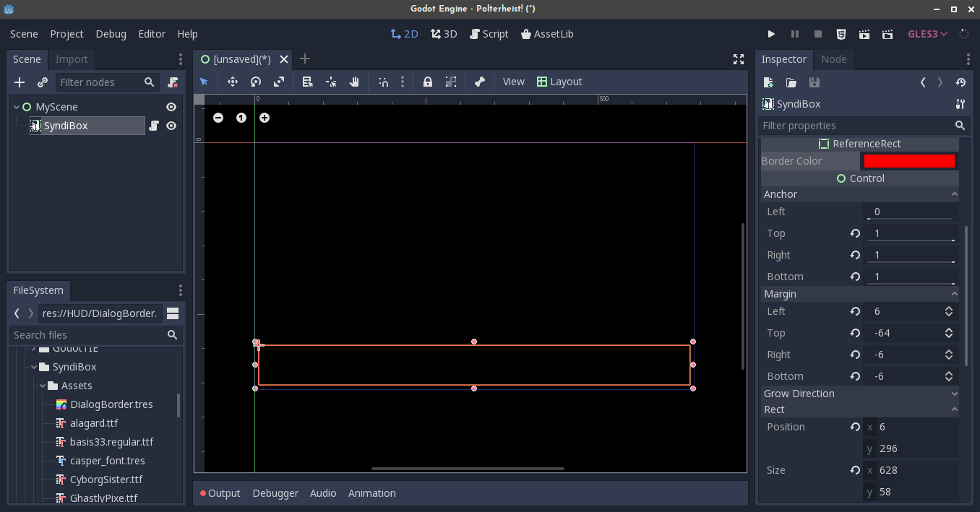This screenshot has height=512, width=980.
Task: Toggle visibility of SyndiBox node
Action: 171,126
